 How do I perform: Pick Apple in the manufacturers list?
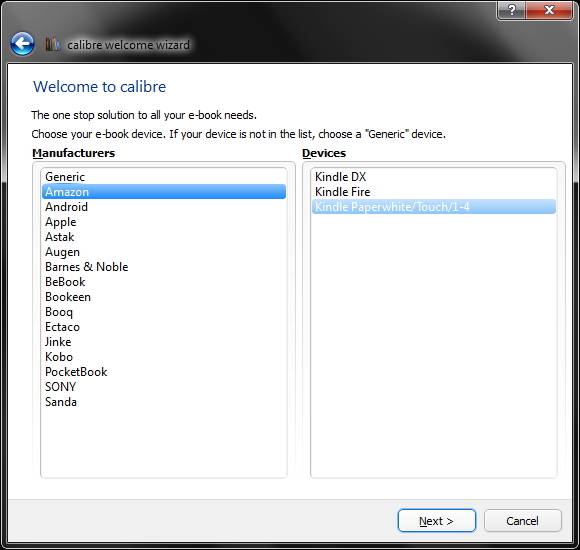(x=164, y=222)
